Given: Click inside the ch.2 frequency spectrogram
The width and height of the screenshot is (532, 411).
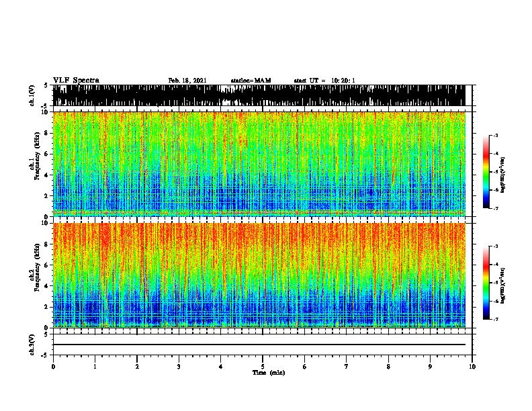Looking at the screenshot, I should pos(259,275).
